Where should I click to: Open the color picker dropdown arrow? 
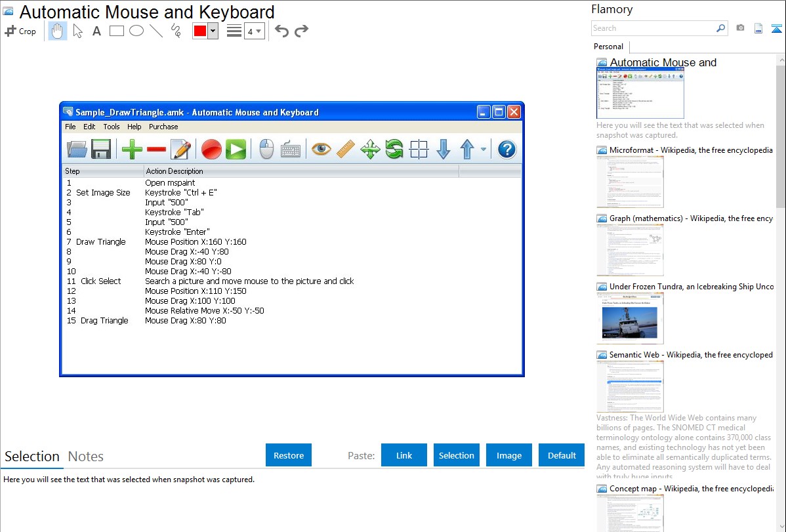point(213,31)
